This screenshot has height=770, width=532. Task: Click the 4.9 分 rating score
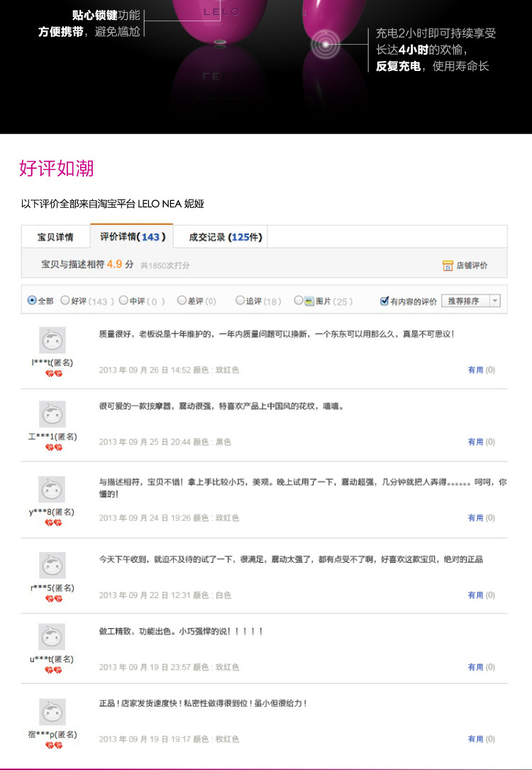(x=121, y=264)
